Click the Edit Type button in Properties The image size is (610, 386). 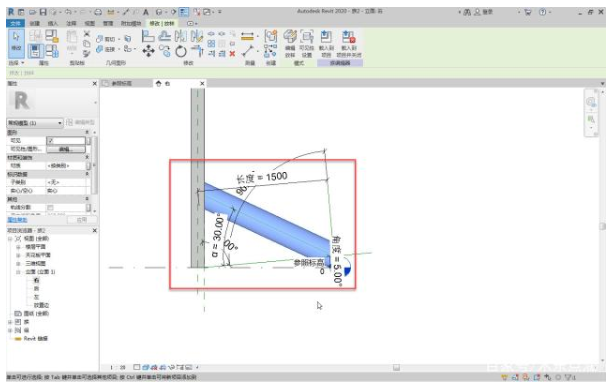(x=80, y=123)
